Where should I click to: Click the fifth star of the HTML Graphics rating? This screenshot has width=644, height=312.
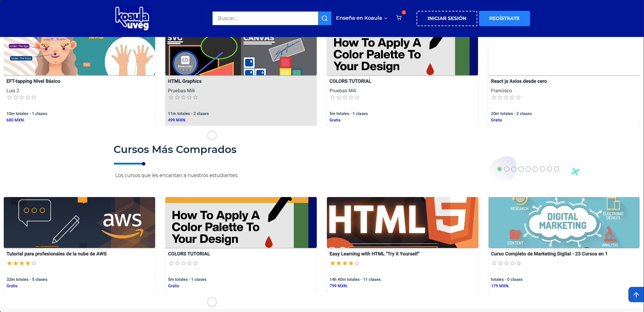196,98
